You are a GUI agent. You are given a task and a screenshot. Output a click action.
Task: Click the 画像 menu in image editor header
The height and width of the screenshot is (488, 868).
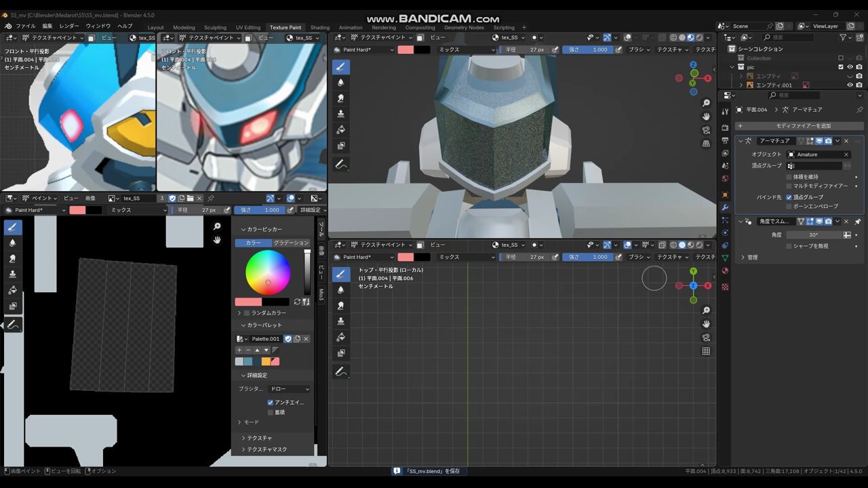click(x=90, y=199)
